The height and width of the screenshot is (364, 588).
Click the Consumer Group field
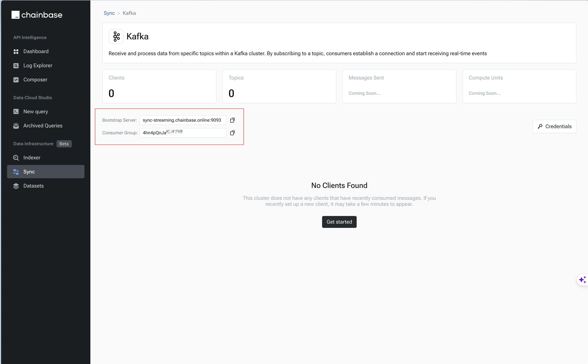[x=182, y=133]
